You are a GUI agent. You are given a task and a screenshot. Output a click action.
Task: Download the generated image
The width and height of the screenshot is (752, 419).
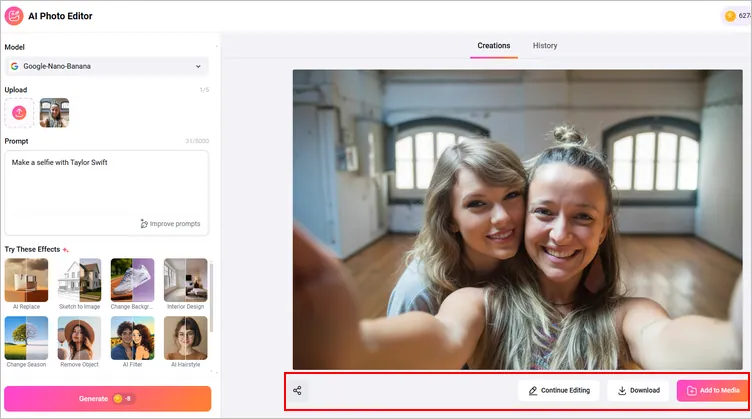pyautogui.click(x=638, y=390)
